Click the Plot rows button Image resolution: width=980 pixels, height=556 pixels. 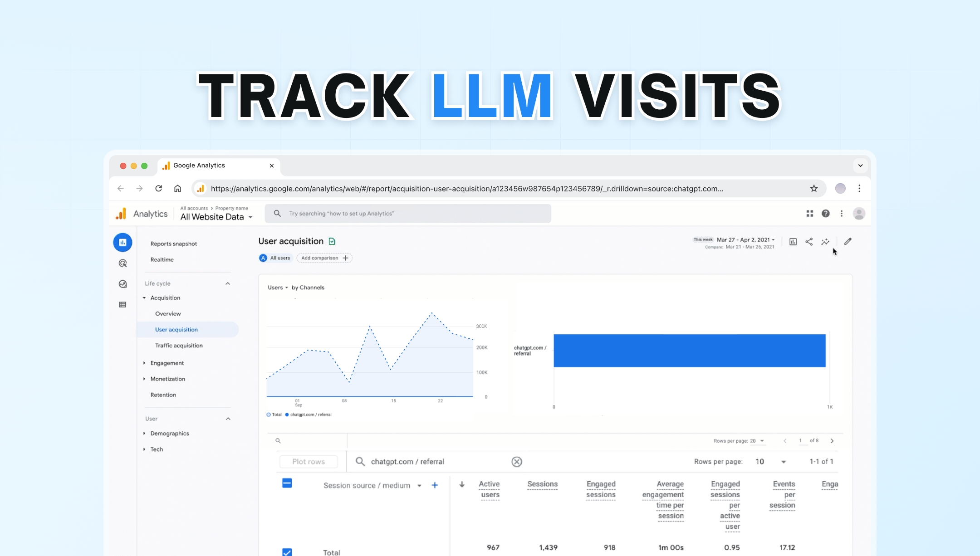[309, 462]
